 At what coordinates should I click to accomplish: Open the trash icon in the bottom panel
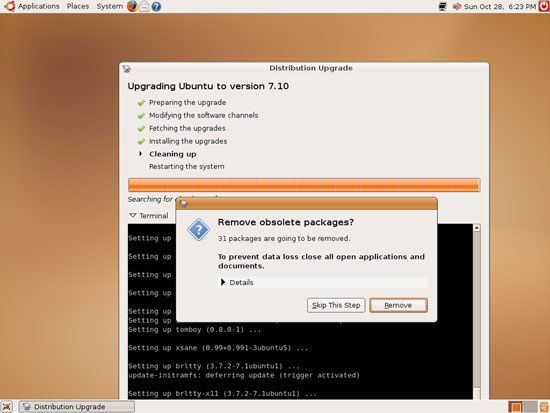(x=544, y=407)
